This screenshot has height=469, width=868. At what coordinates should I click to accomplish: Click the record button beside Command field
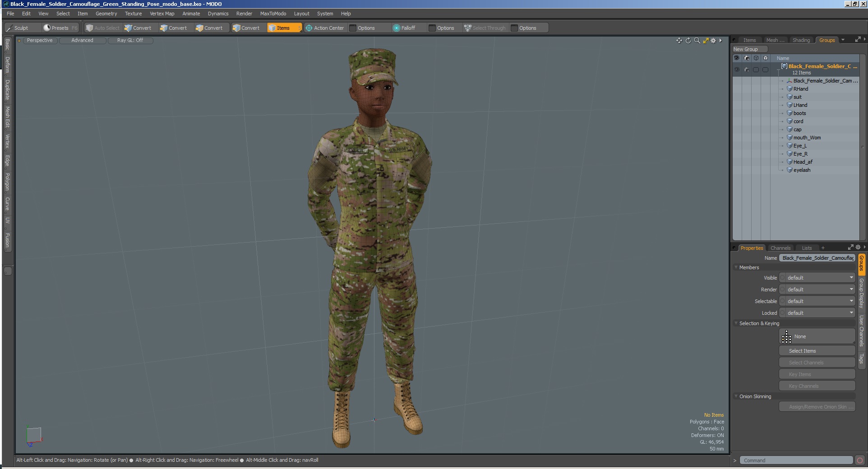pos(860,460)
